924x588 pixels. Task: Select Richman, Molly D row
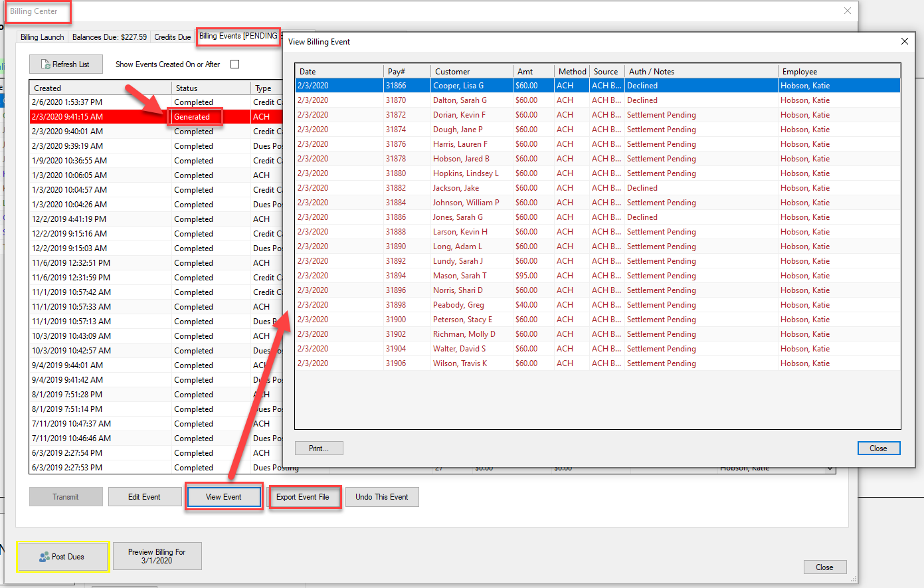point(598,334)
